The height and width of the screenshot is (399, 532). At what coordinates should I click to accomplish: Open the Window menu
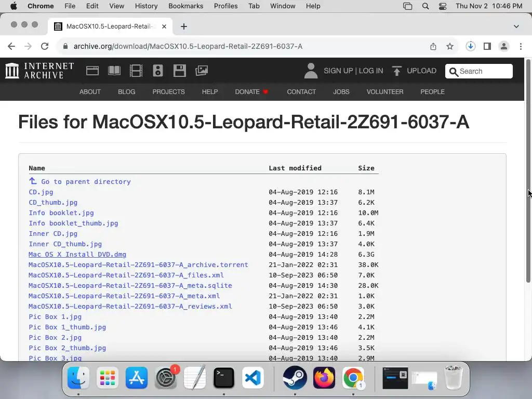283,6
